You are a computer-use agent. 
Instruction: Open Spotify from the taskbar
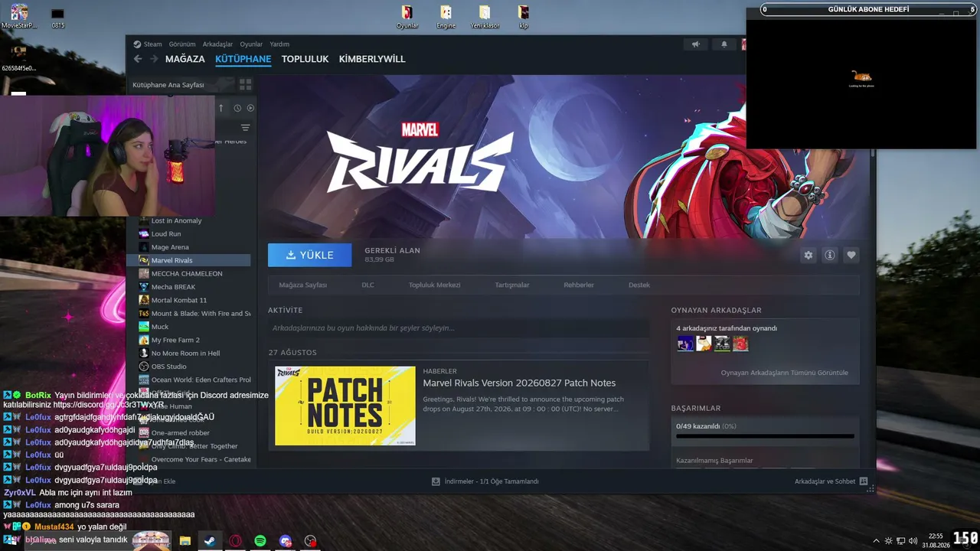pos(260,541)
